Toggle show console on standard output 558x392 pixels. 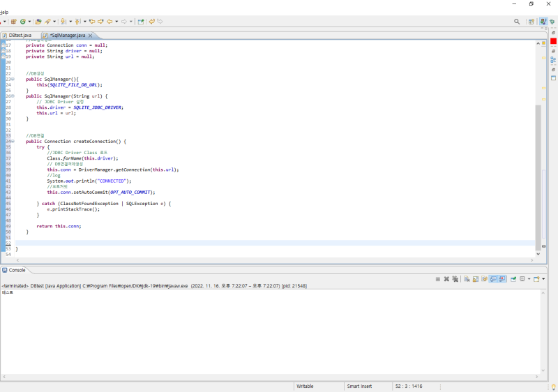coord(493,279)
